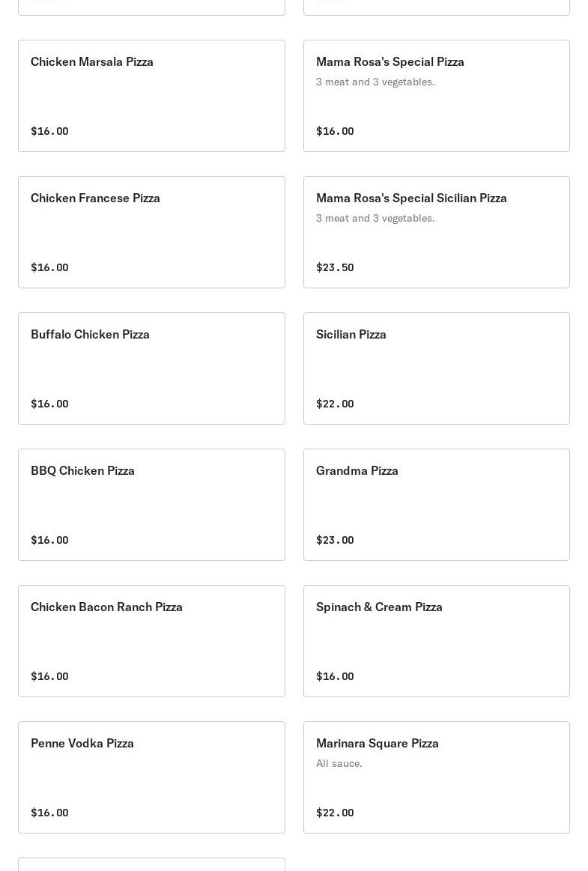This screenshot has width=588, height=871.
Task: Add the BBQ Chicken Pizza item
Action: (x=151, y=505)
